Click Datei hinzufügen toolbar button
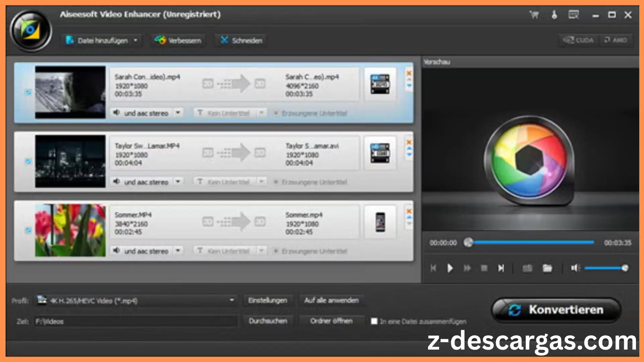 pos(97,41)
